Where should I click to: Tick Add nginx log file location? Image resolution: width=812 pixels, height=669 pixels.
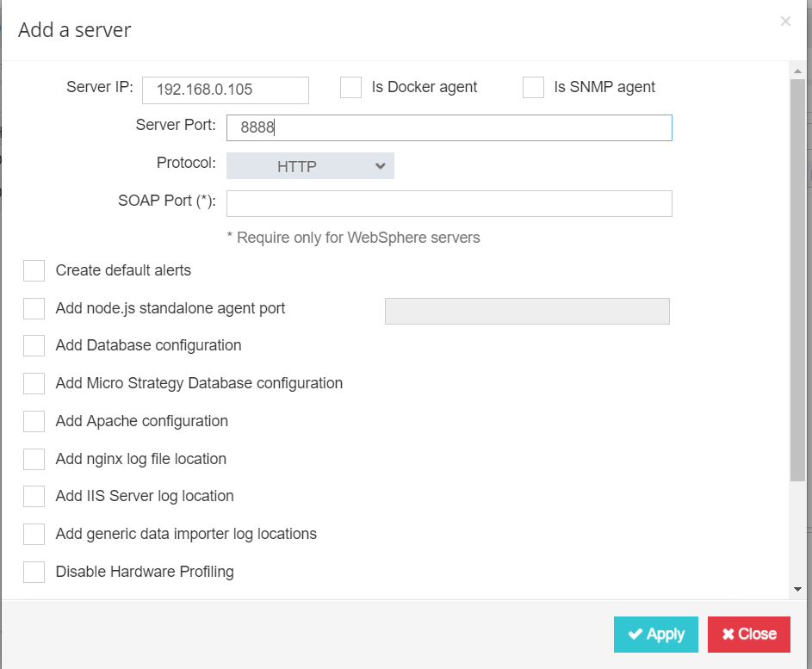click(34, 460)
